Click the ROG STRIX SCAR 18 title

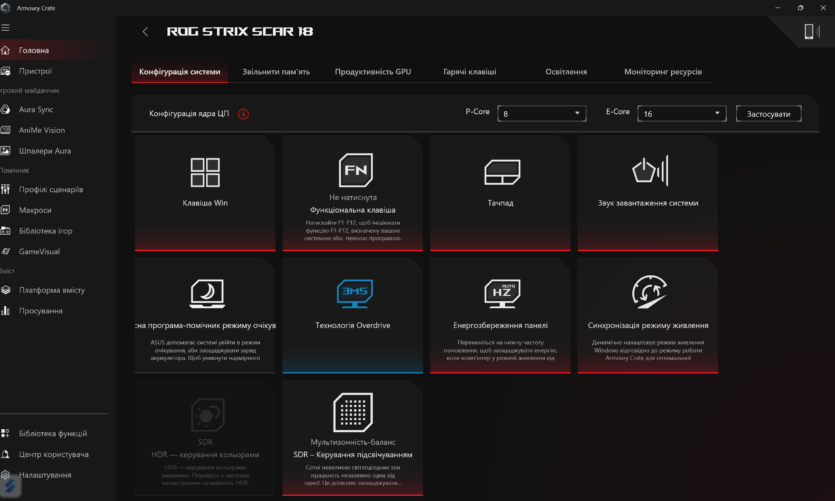[240, 31]
